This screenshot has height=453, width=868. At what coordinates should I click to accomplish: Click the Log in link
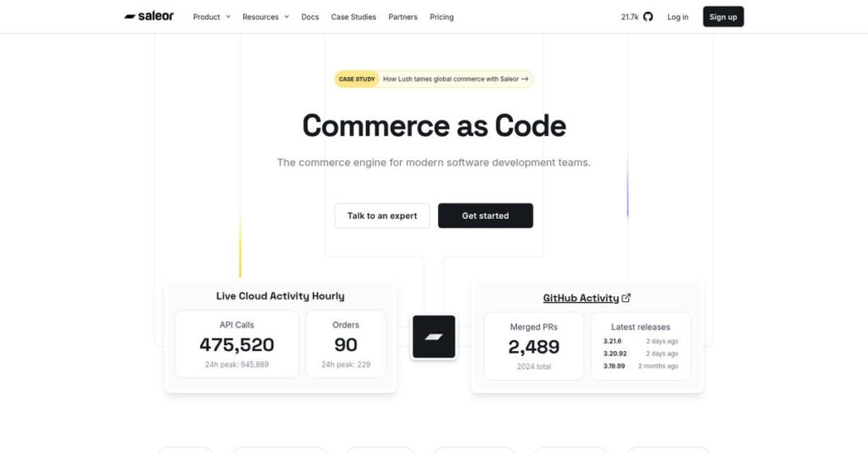tap(677, 17)
